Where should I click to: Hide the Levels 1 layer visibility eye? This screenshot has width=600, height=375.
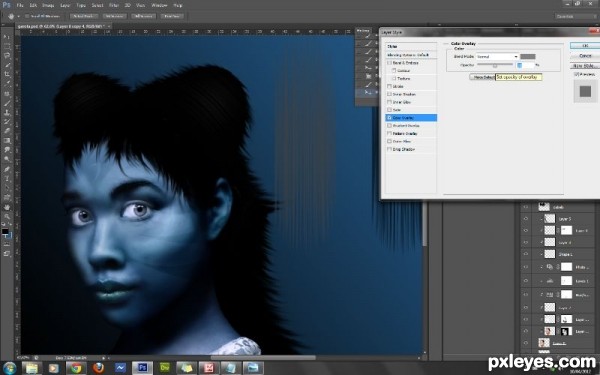525,281
